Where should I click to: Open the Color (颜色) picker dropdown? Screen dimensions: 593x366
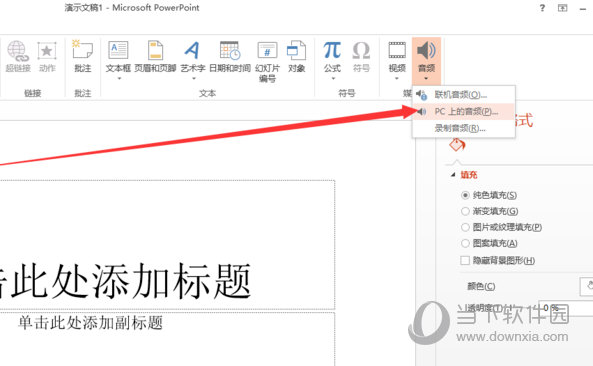[587, 286]
